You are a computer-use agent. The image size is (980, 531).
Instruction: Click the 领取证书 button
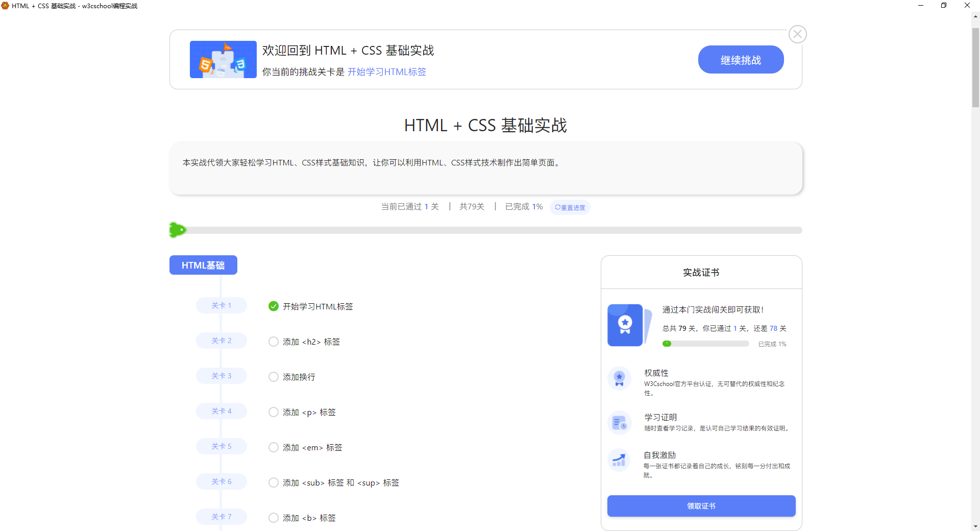701,506
